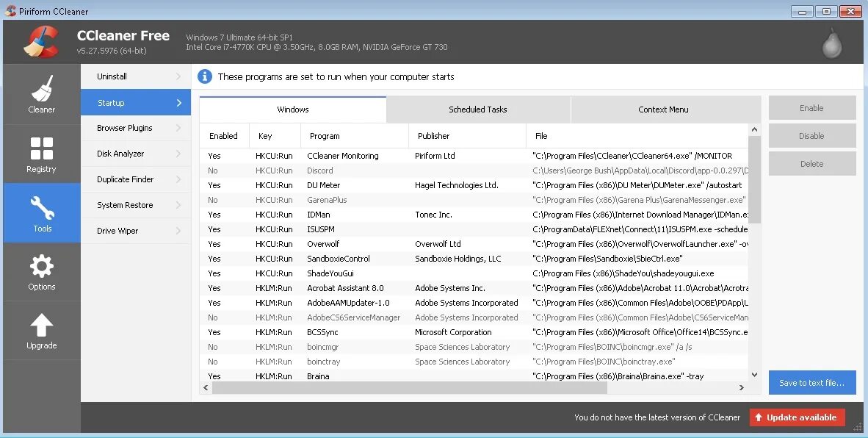Expand the Uninstall chevron arrow
The width and height of the screenshot is (868, 438).
tap(178, 76)
